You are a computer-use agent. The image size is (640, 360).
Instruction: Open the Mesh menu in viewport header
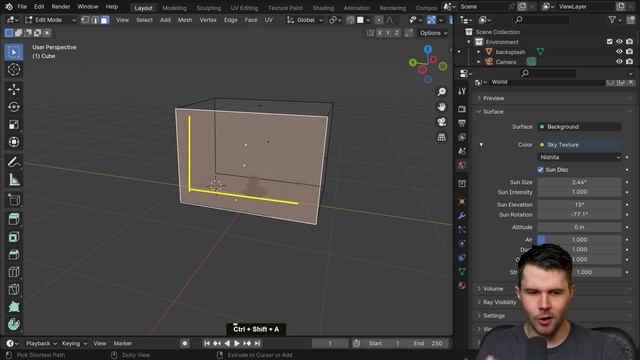coord(185,20)
